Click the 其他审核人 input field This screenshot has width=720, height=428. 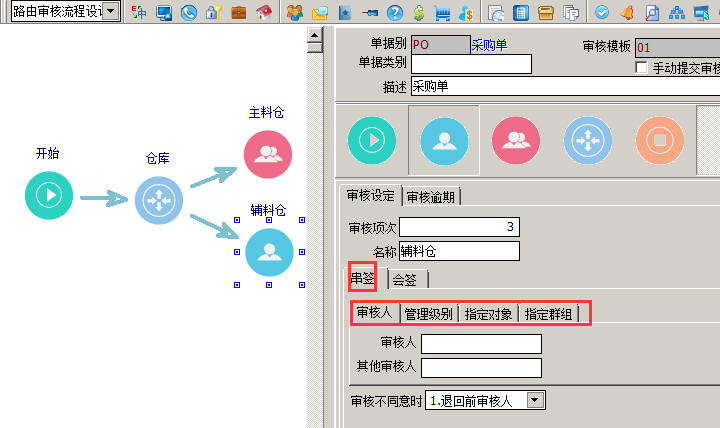tap(481, 368)
